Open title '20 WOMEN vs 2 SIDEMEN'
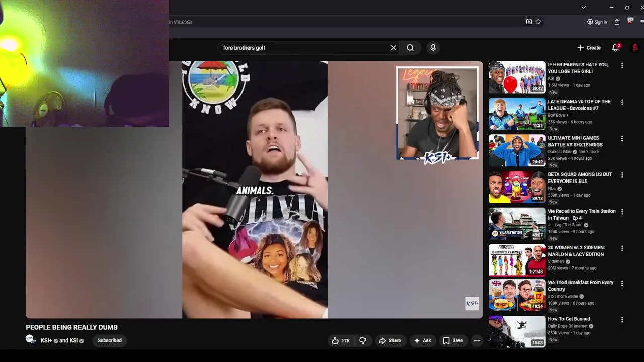 577,251
